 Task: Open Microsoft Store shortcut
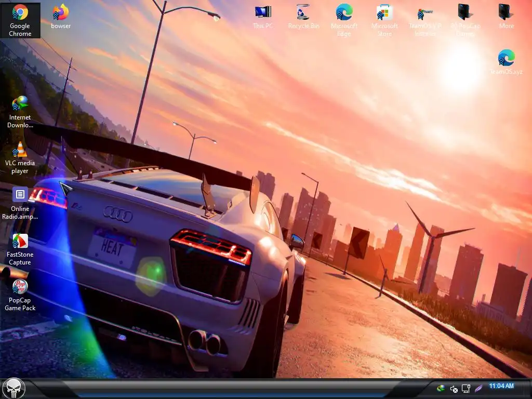[x=384, y=20]
